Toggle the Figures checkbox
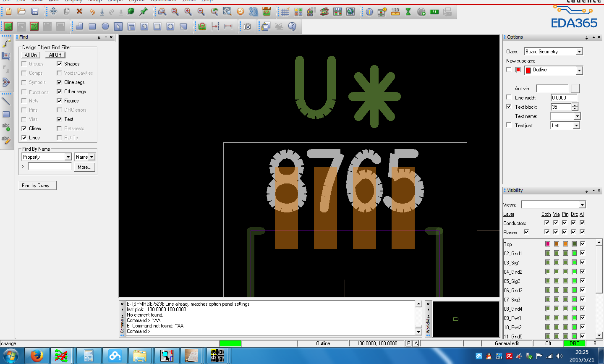Viewport: 604px width, 364px height. 59,101
